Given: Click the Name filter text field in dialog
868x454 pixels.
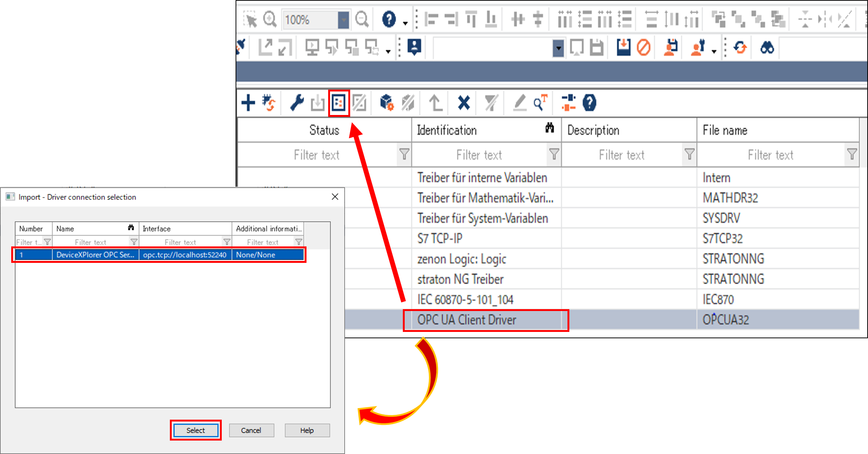Looking at the screenshot, I should pyautogui.click(x=91, y=242).
